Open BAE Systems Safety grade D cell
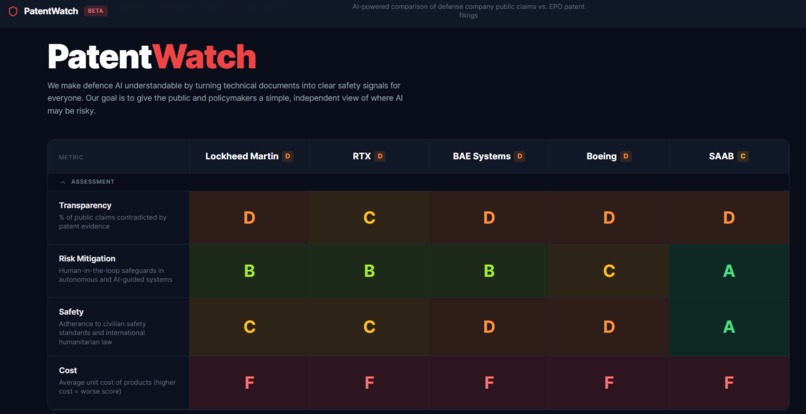Viewport: 806px width, 414px height. click(489, 327)
